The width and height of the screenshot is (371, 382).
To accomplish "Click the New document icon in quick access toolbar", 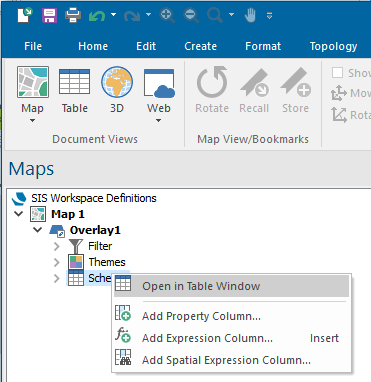I will click(25, 15).
